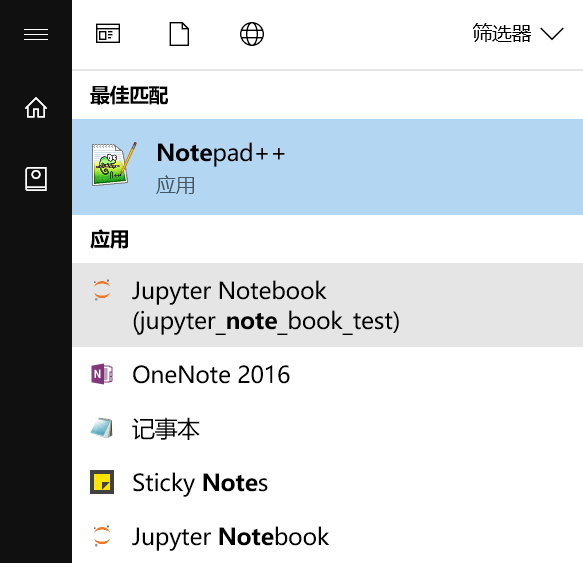The height and width of the screenshot is (563, 583).
Task: Open the hamburger menu in the sidebar
Action: (36, 35)
